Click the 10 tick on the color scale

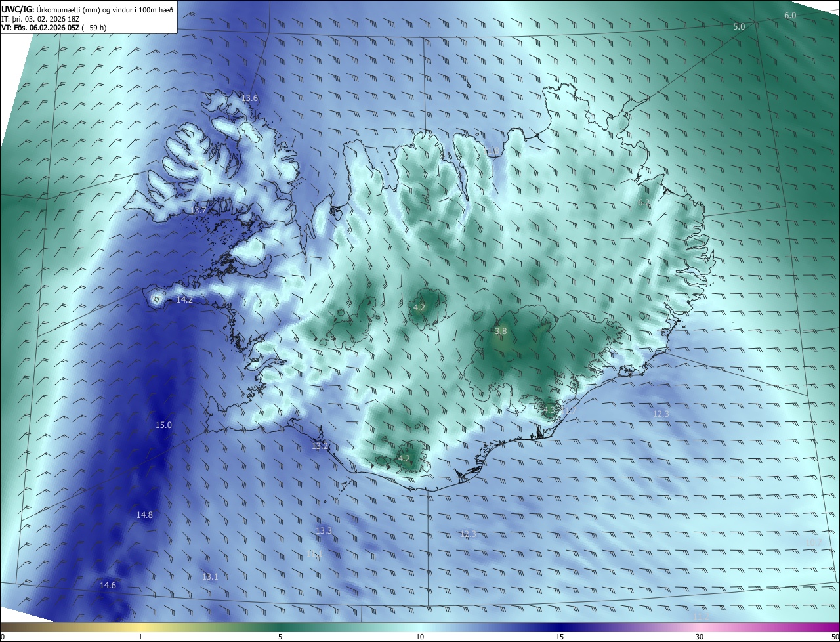point(420,637)
